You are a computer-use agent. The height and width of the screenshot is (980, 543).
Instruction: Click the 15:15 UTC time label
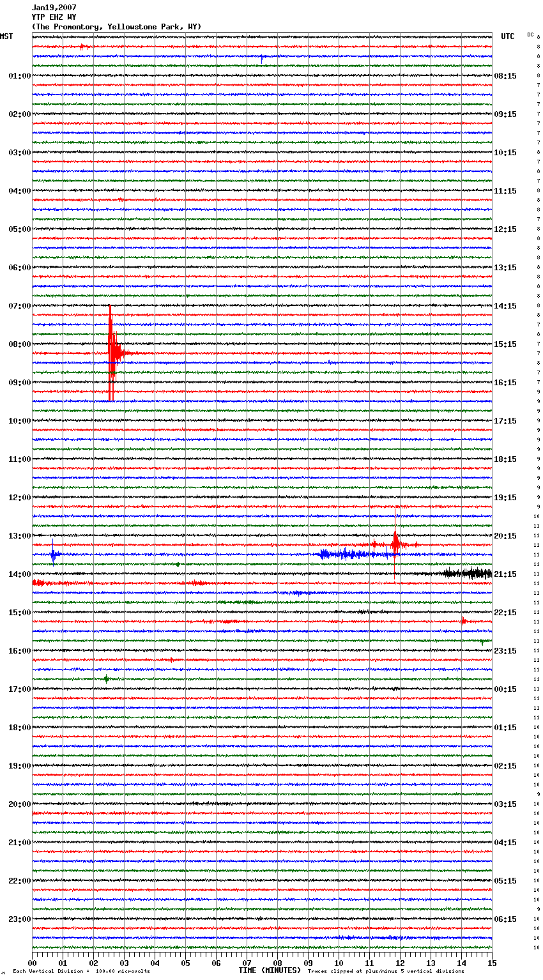(x=505, y=344)
